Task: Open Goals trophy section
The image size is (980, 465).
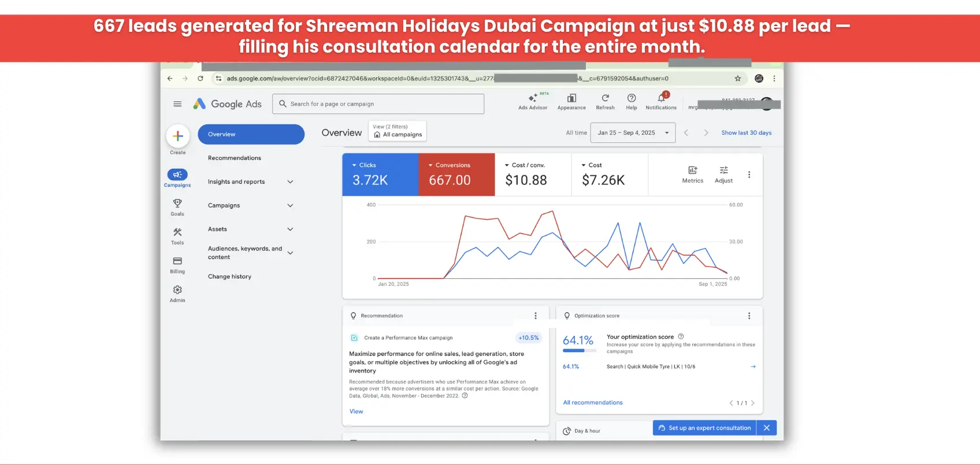Action: tap(177, 207)
